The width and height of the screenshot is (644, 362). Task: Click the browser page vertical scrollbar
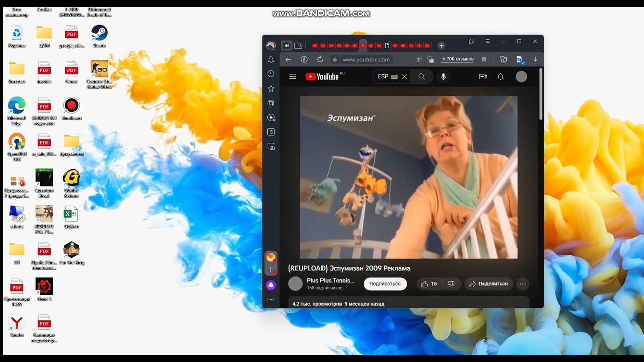(541, 95)
